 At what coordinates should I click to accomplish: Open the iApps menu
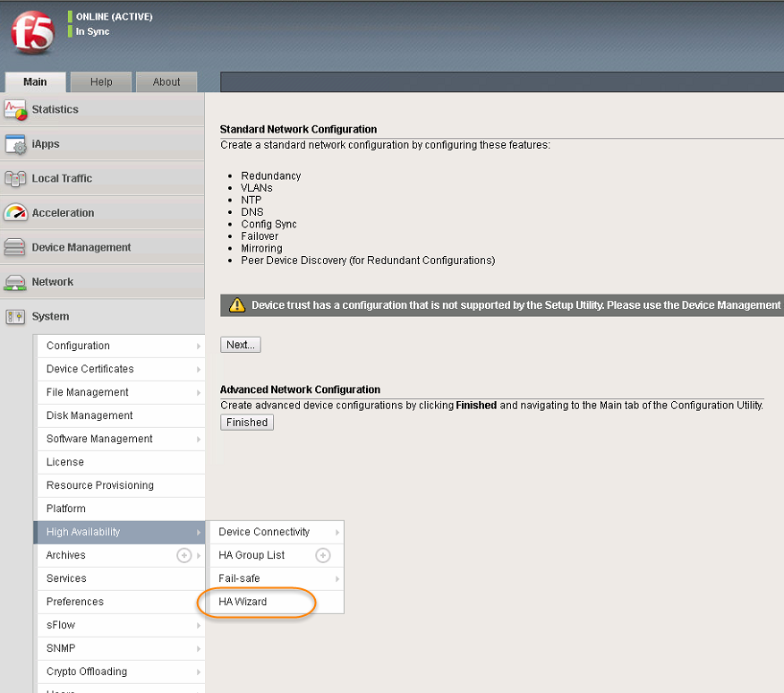point(102,144)
